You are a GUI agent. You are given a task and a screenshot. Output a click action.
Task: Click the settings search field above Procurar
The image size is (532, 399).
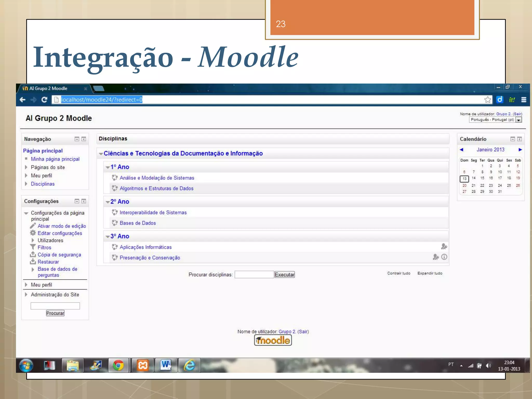tap(55, 306)
